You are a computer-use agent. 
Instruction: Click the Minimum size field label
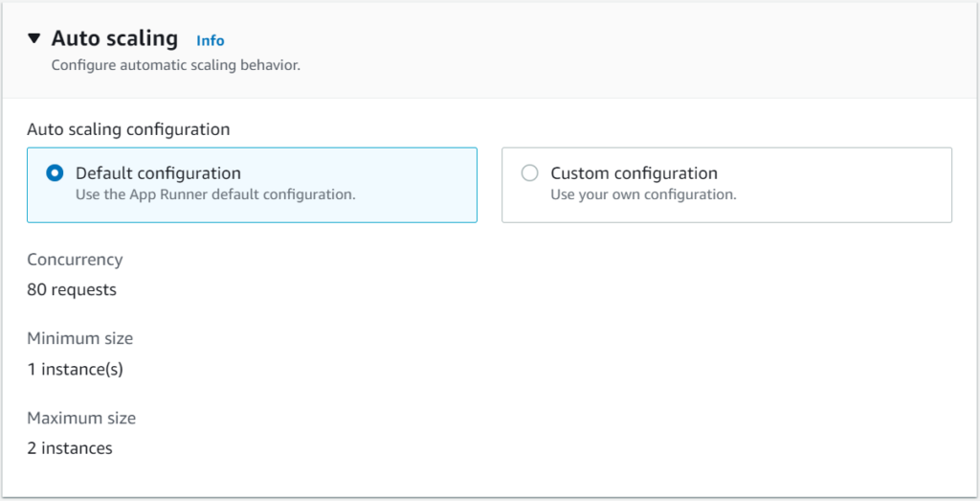tap(79, 338)
